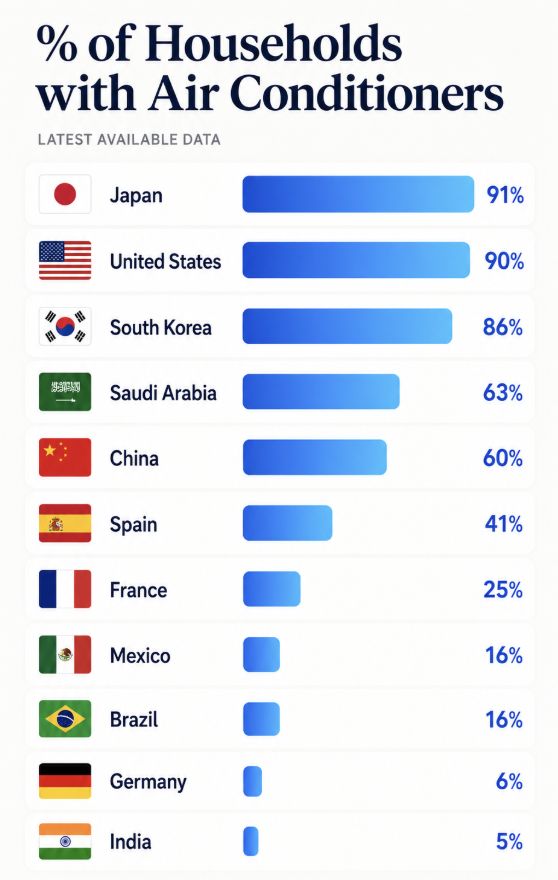Viewport: 558px width, 880px height.
Task: Click the Brazil flag icon
Action: pyautogui.click(x=65, y=719)
